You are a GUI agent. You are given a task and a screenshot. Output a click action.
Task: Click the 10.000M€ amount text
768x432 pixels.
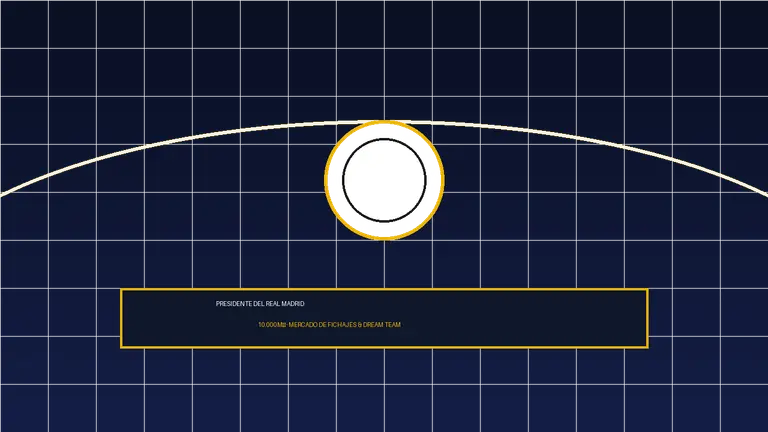(x=272, y=325)
